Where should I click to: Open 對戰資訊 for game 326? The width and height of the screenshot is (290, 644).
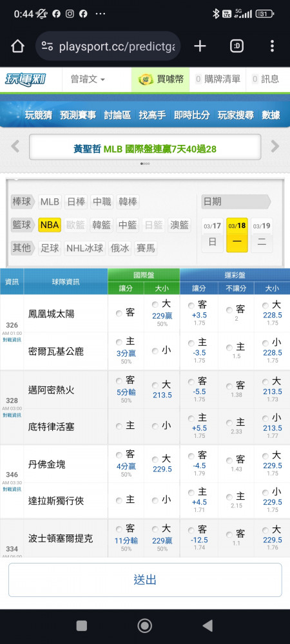point(12,339)
